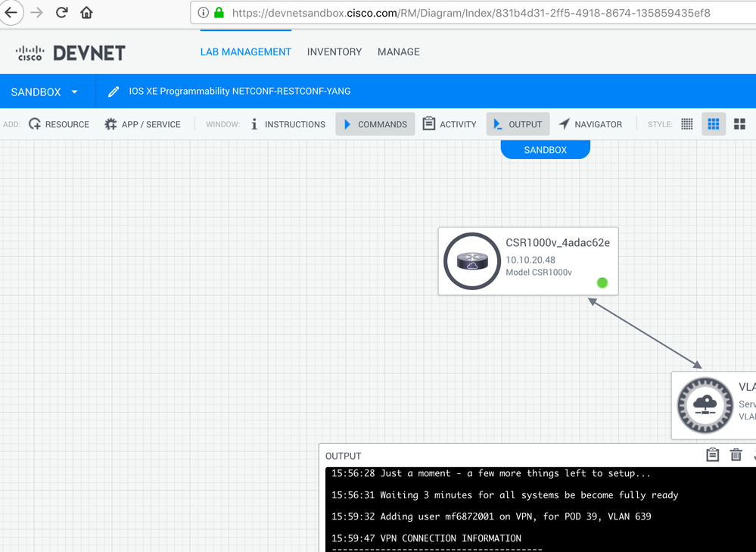
Task: Click the 10.10.20.48 IP address
Action: point(530,260)
